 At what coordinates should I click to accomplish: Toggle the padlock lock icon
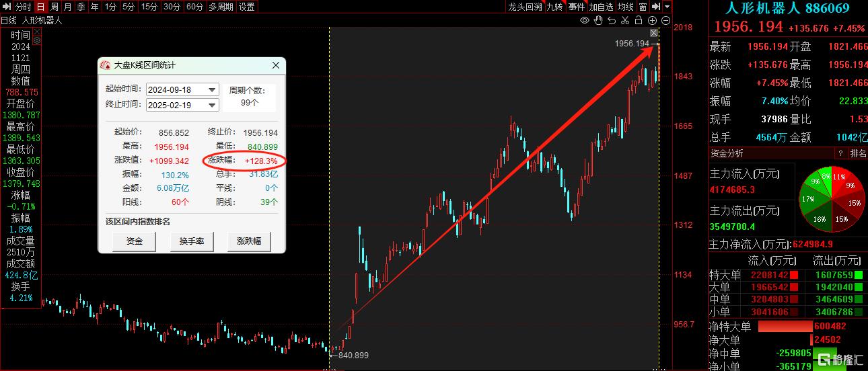point(639,21)
